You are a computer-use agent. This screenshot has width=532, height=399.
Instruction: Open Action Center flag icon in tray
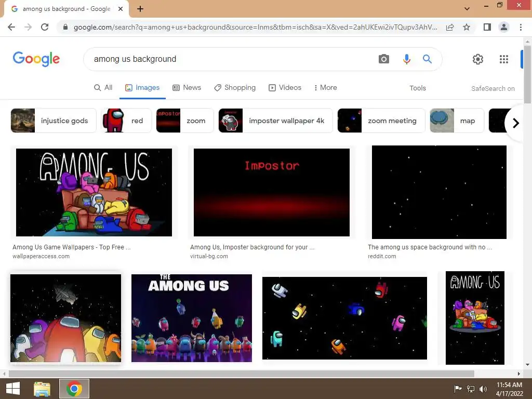point(458,389)
